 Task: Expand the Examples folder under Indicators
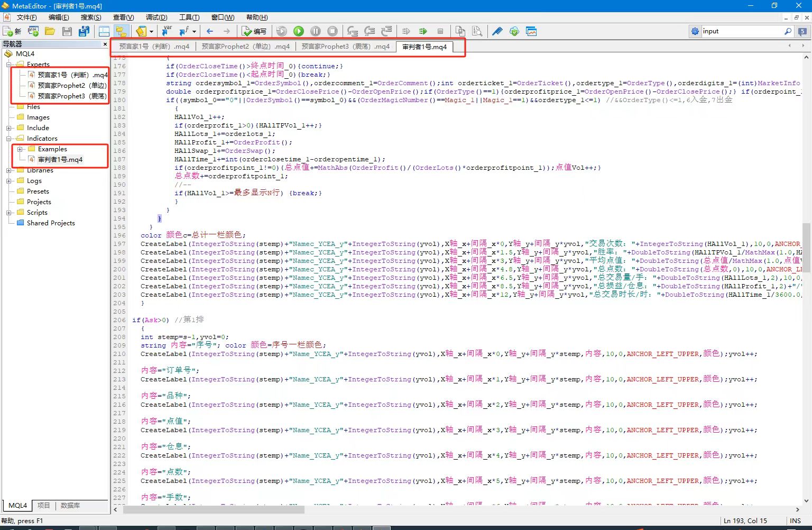coord(20,149)
